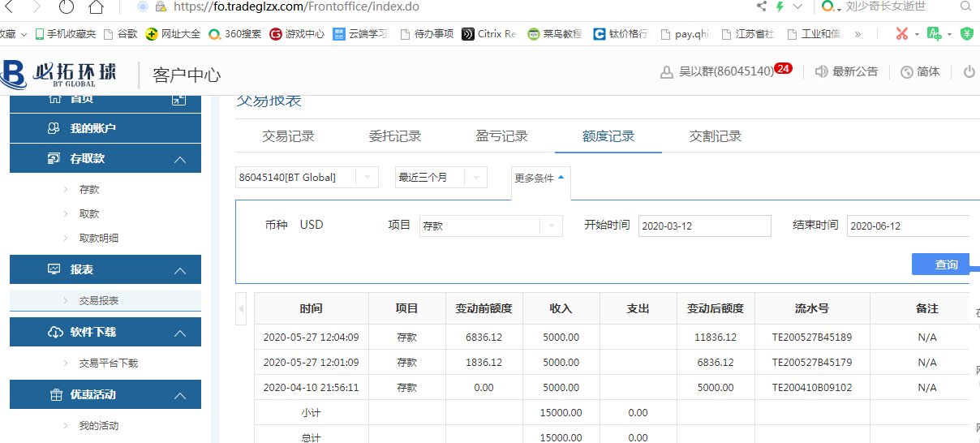Image resolution: width=980 pixels, height=443 pixels.
Task: Go to browser home page icon
Action: 96,6
